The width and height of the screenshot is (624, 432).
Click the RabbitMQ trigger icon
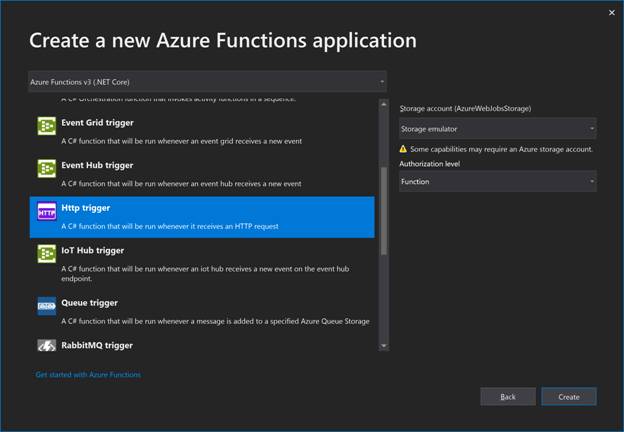(47, 345)
